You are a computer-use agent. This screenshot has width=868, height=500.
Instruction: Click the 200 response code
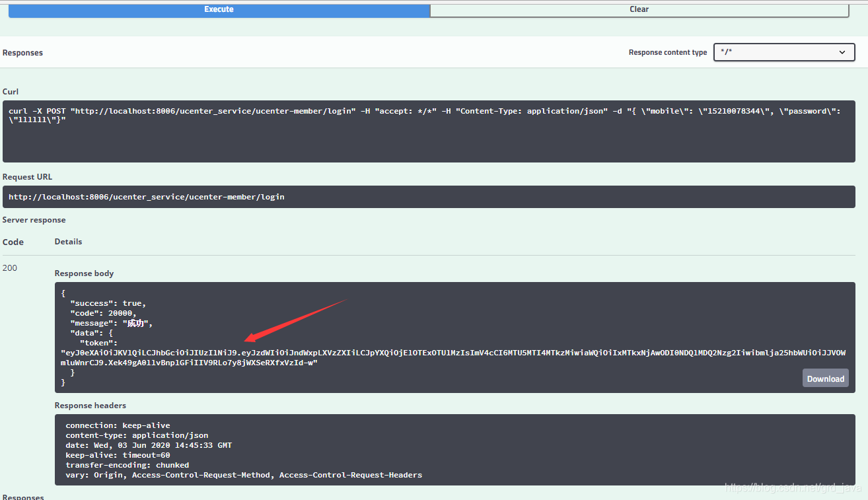(10, 268)
